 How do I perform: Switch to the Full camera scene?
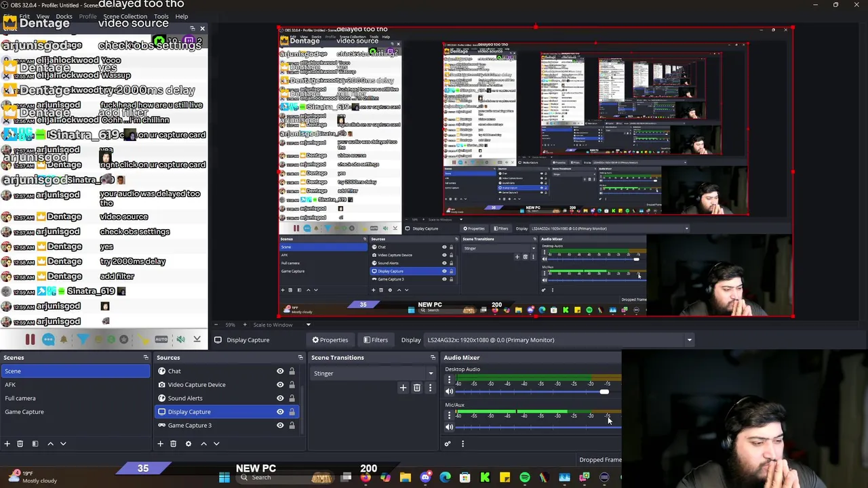point(75,399)
